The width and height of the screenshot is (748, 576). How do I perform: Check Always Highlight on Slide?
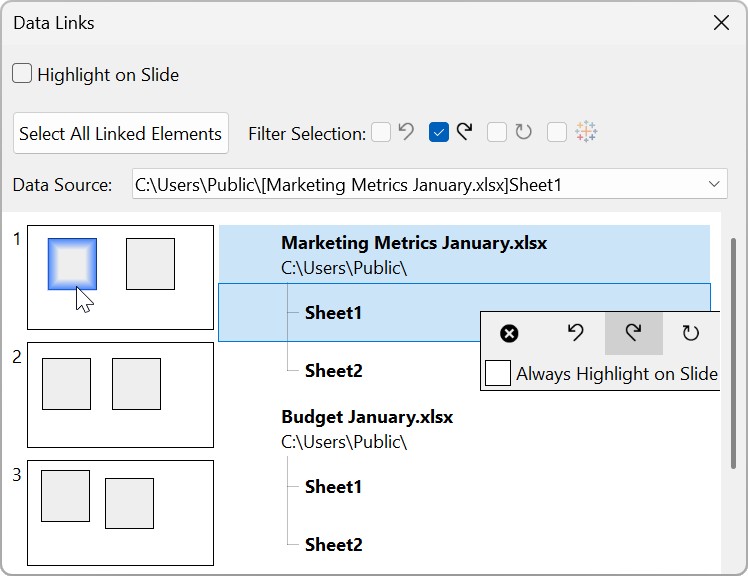click(498, 374)
